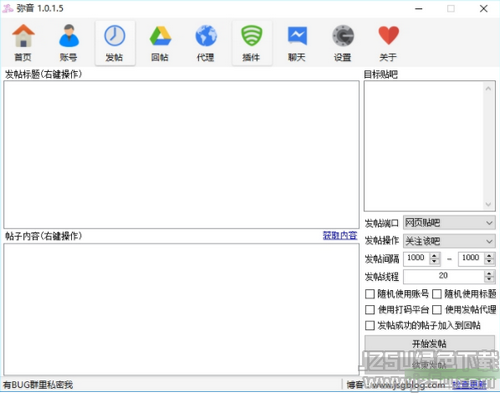Click inside the 帖子内容 text area
The width and height of the screenshot is (500, 393).
[x=181, y=309]
